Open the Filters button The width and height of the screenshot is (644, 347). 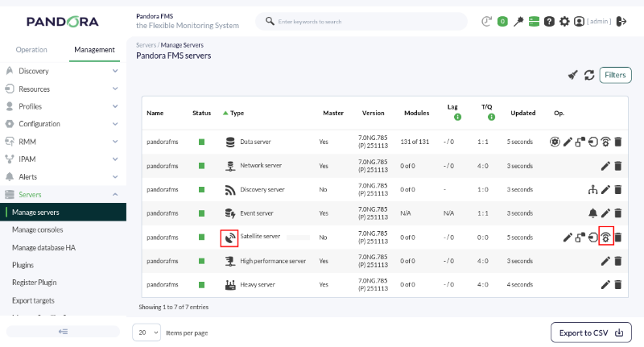click(x=615, y=75)
